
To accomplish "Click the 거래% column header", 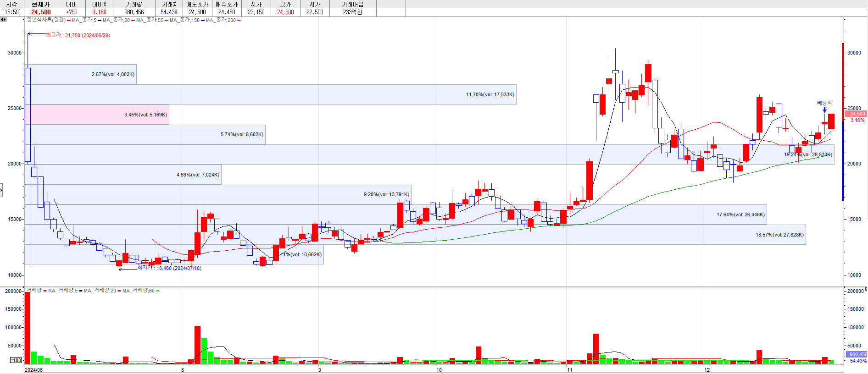I will pyautogui.click(x=169, y=4).
